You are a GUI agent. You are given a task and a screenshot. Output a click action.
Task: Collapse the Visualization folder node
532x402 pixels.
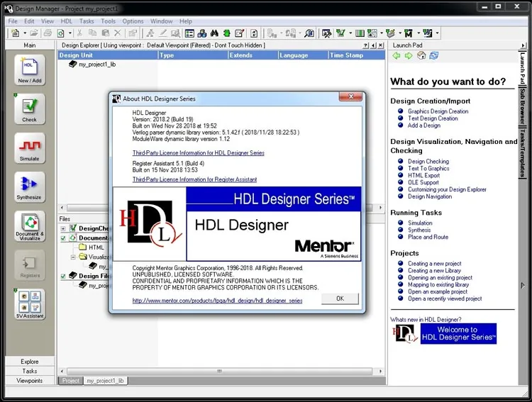click(73, 257)
